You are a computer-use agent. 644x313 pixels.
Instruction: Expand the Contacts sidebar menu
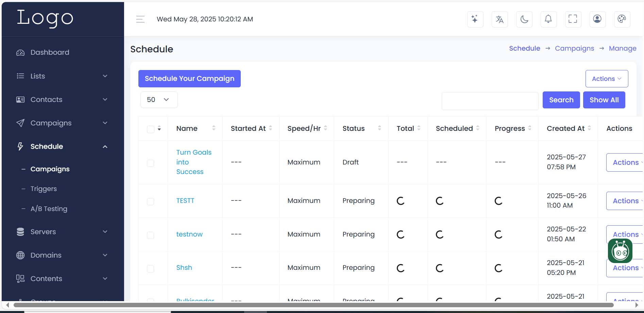(x=63, y=100)
